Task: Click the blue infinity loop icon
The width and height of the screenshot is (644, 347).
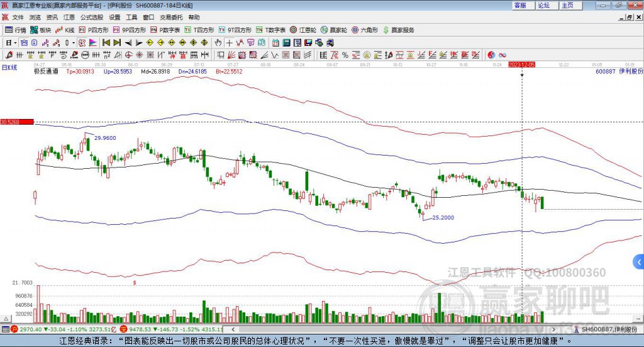Action: coord(502,55)
